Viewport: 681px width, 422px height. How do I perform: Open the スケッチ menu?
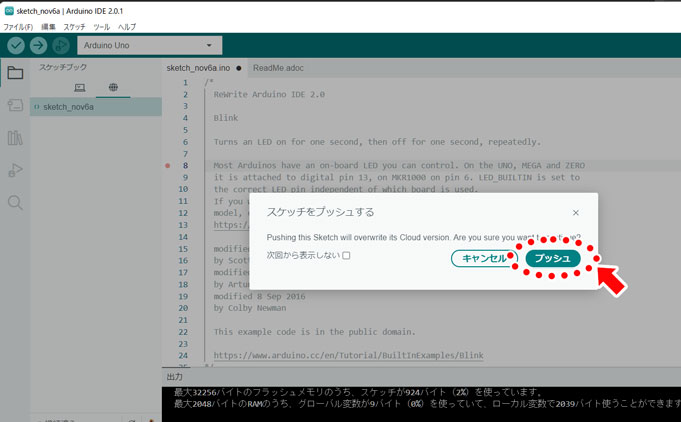click(74, 27)
